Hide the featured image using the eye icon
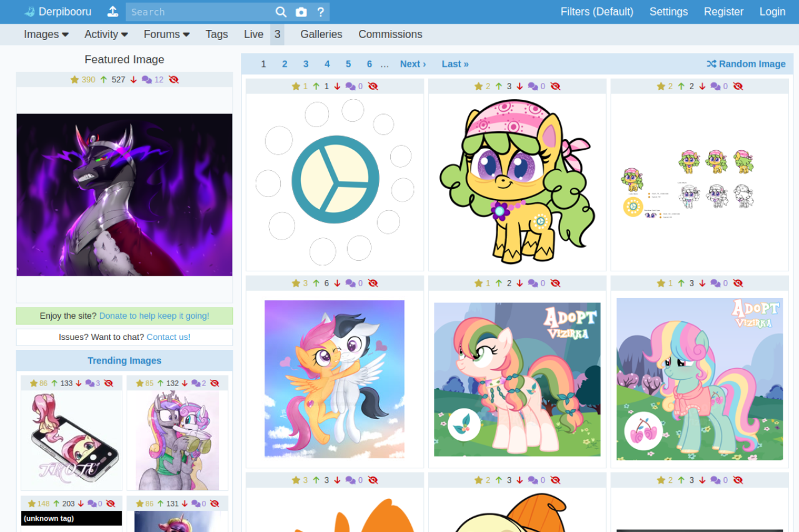 click(174, 79)
